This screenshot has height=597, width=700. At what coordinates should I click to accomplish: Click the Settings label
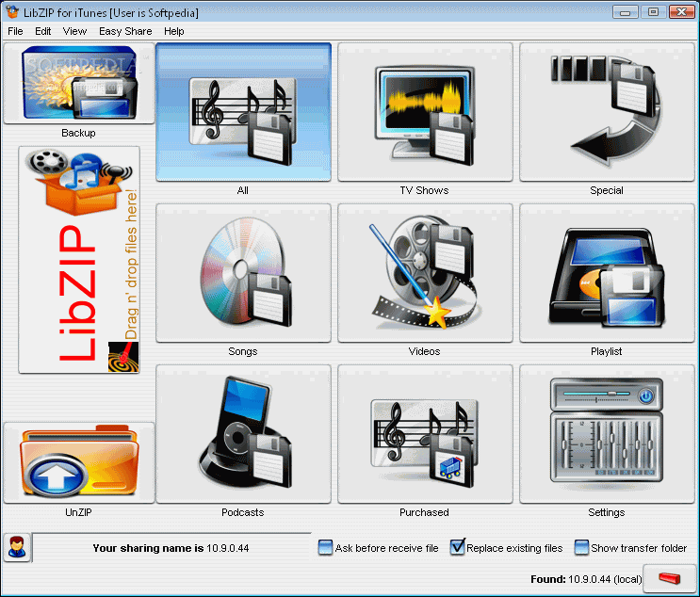[606, 512]
